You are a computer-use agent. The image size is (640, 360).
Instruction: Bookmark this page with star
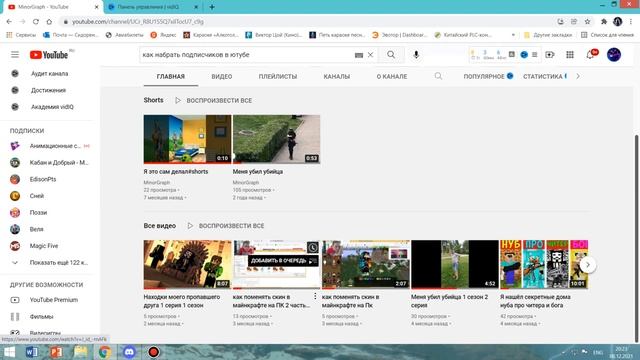(x=587, y=22)
